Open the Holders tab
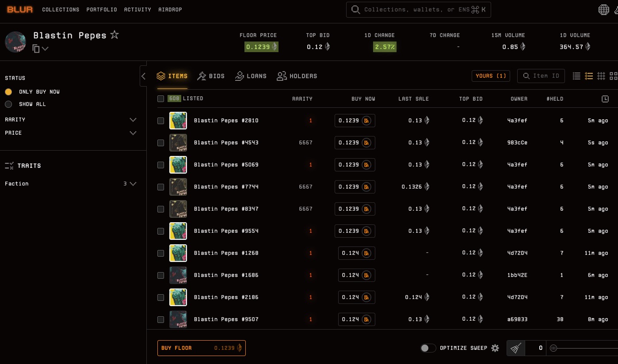This screenshot has width=618, height=364. (x=297, y=76)
